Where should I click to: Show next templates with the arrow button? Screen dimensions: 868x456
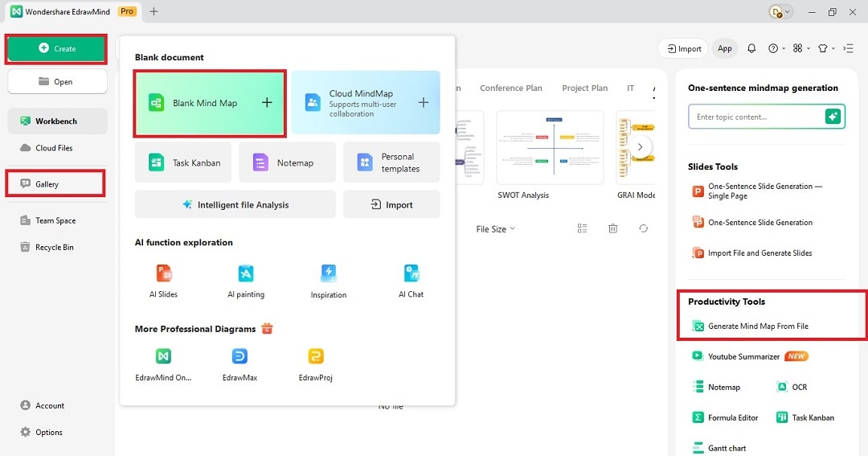640,147
